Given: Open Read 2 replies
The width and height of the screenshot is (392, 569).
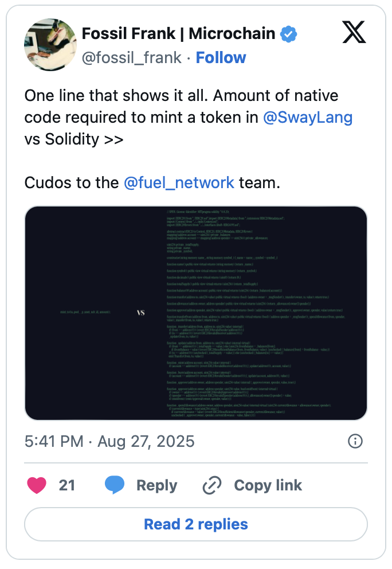Looking at the screenshot, I should point(196,524).
